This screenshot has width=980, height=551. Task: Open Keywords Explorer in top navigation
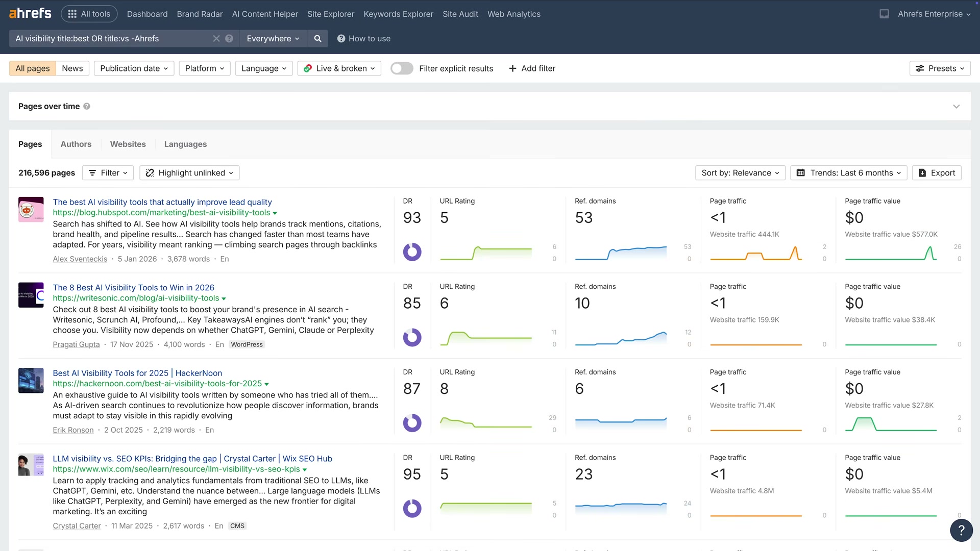(x=398, y=14)
